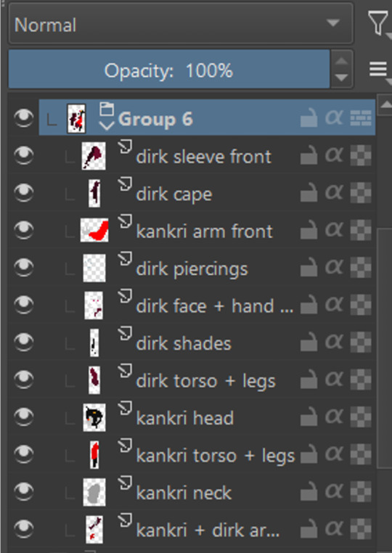
Task: Select the dirk cape layer
Action: tap(173, 193)
